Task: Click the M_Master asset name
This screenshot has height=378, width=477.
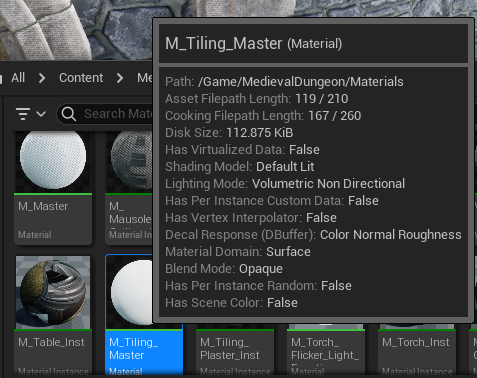Action: click(x=43, y=206)
